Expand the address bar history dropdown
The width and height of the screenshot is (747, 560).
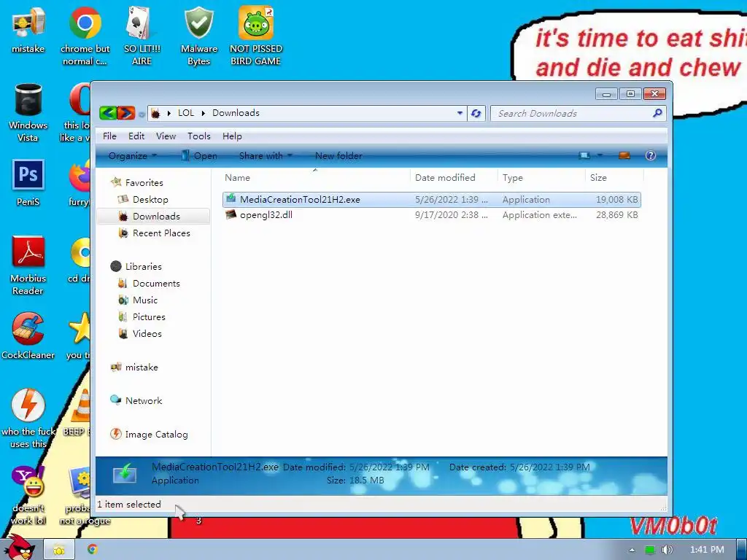460,113
